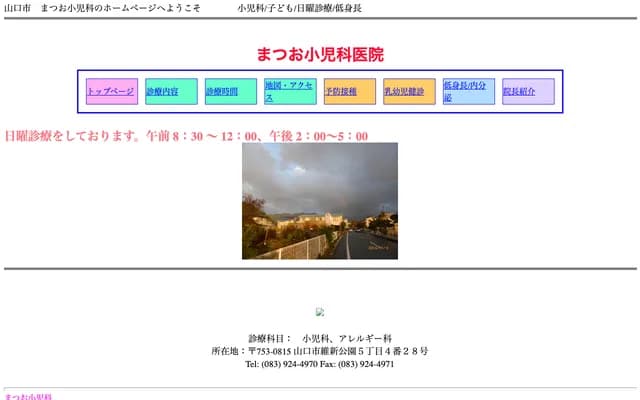Click the 診療科目 specialties line

[x=320, y=338]
